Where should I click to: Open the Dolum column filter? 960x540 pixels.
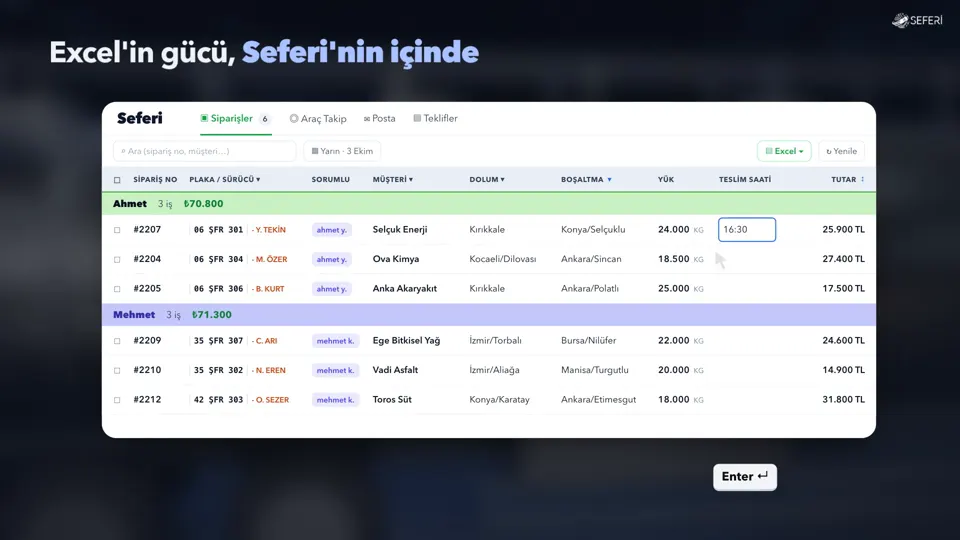point(503,179)
